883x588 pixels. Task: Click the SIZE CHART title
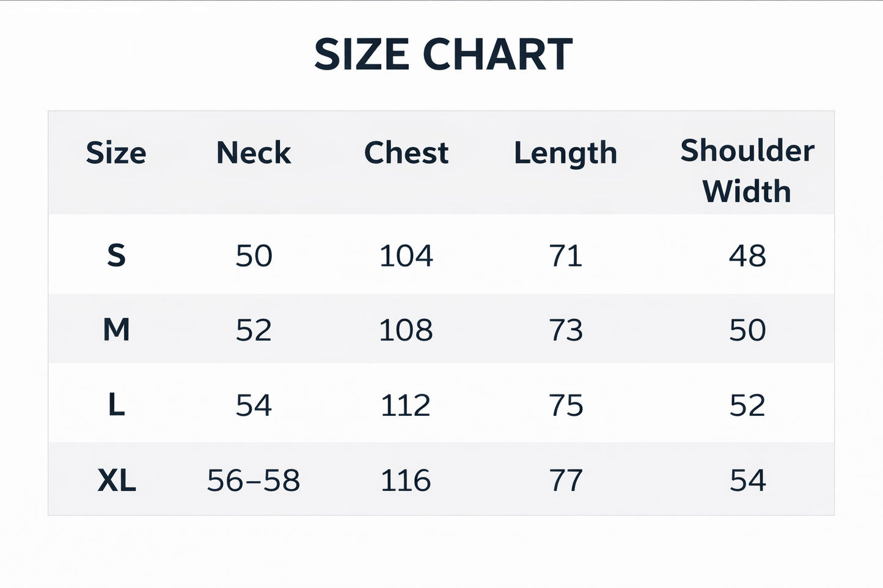pyautogui.click(x=443, y=54)
